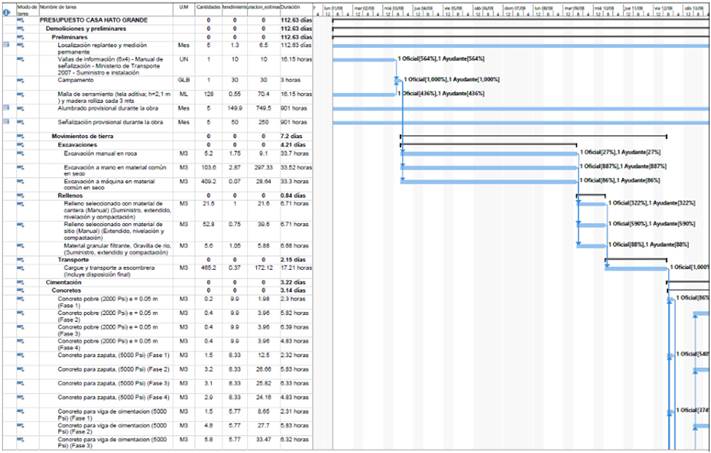Click indicator icon beside Señalización provisional task
Image resolution: width=711 pixels, height=453 pixels.
click(x=6, y=120)
